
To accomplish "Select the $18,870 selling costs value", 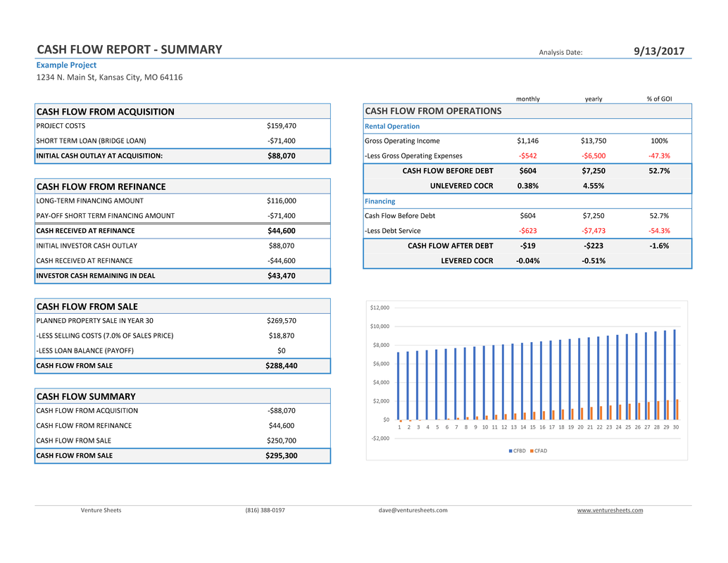I will (x=282, y=336).
